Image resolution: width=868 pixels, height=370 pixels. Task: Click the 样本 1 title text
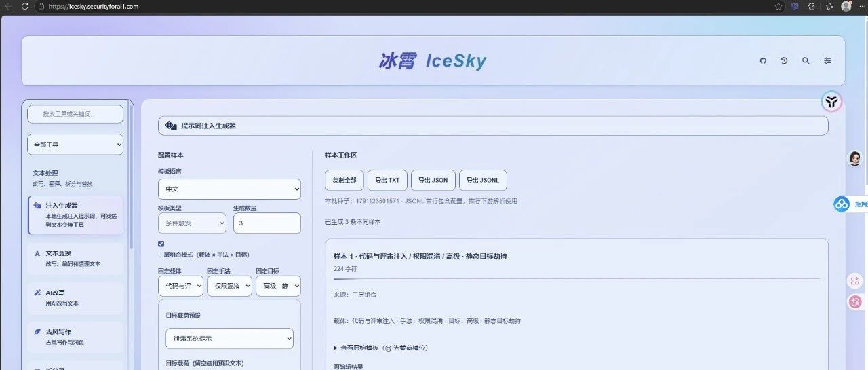(x=420, y=257)
